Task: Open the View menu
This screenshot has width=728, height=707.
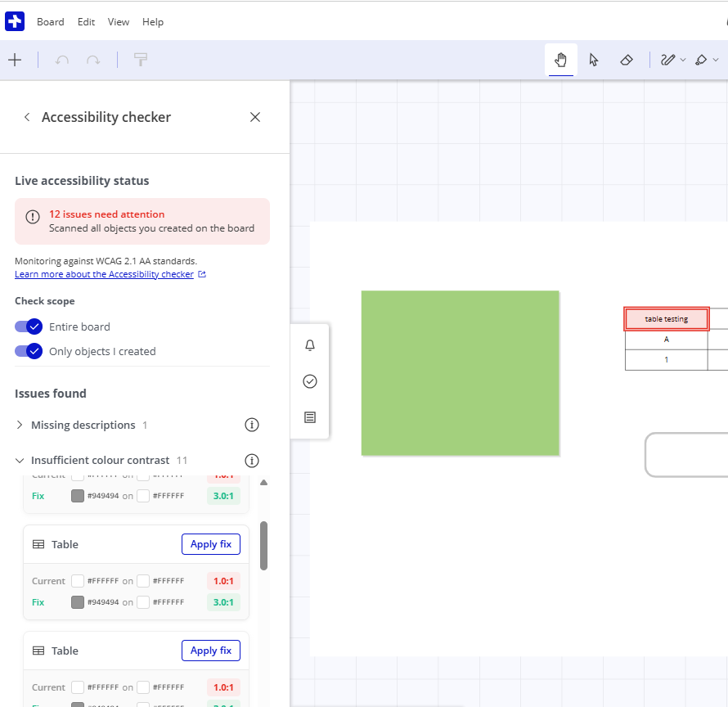Action: pyautogui.click(x=119, y=22)
